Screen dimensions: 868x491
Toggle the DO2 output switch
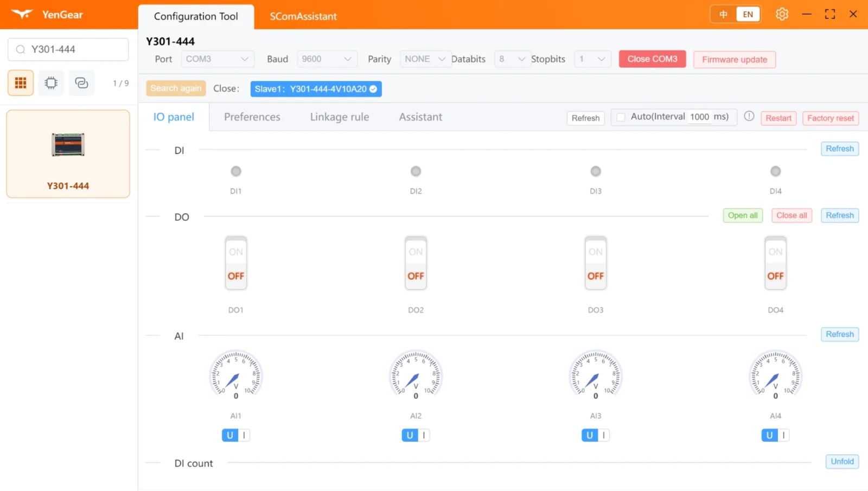click(x=416, y=263)
